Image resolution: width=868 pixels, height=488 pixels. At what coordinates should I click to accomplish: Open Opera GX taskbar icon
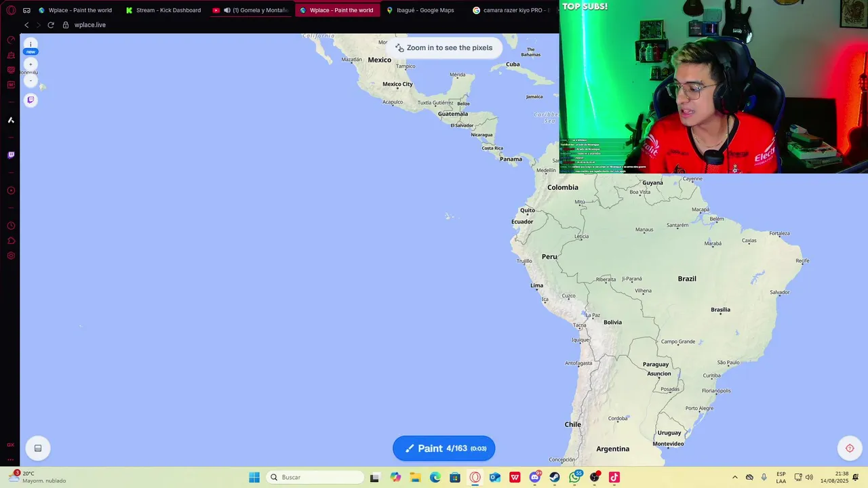pyautogui.click(x=475, y=477)
